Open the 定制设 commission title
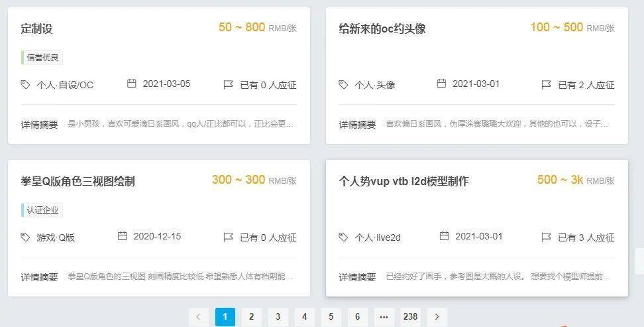644x327 pixels. pyautogui.click(x=37, y=29)
